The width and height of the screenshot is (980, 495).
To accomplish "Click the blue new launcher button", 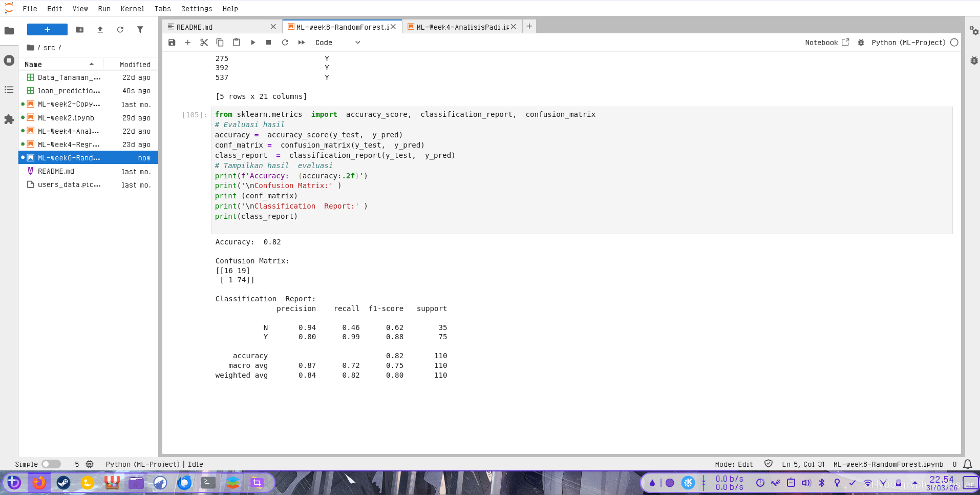I will [47, 30].
